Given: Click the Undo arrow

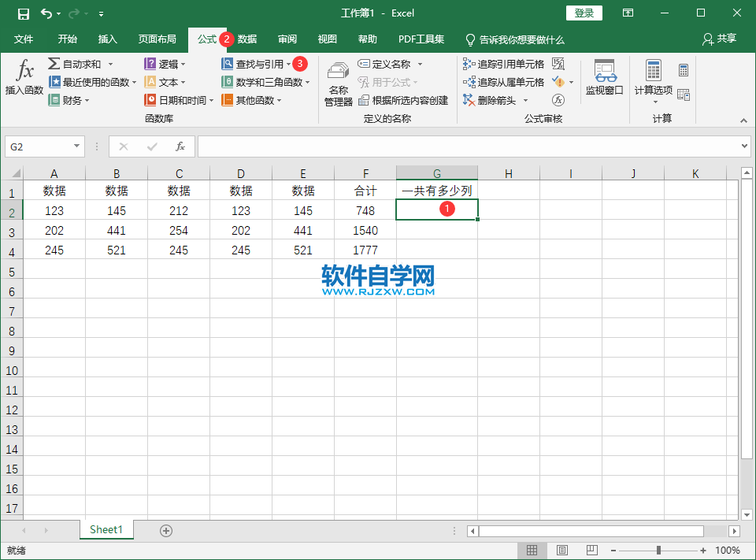Looking at the screenshot, I should 46,13.
